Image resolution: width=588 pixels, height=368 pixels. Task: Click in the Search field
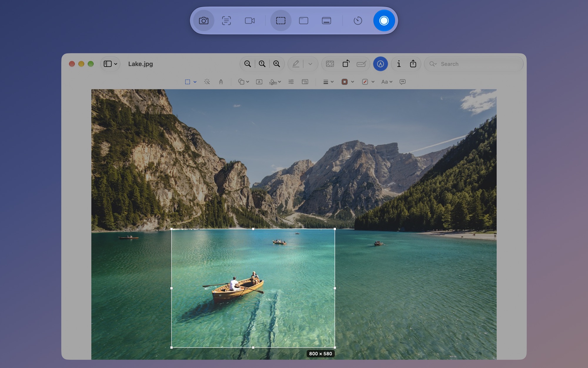coord(474,64)
